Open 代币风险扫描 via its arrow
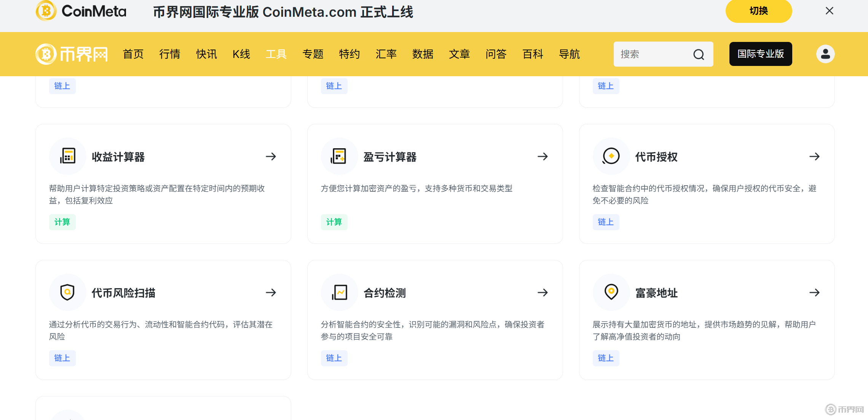Viewport: 868px width, 420px height. (271, 292)
